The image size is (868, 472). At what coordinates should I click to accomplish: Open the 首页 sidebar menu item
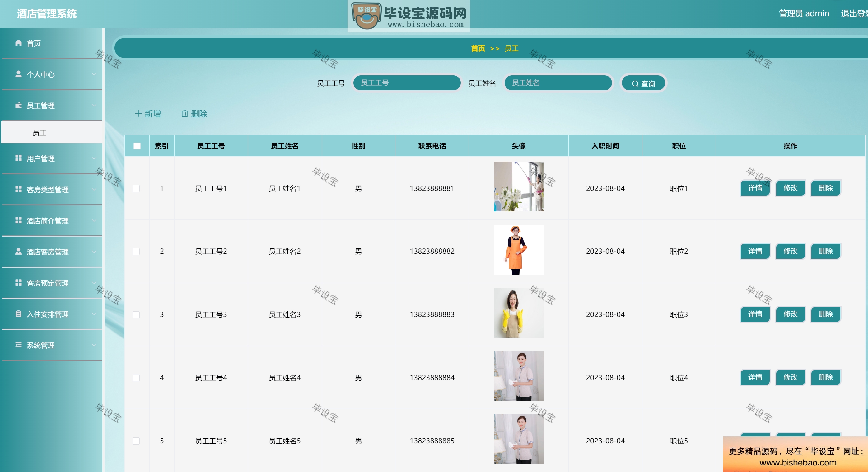pos(52,43)
